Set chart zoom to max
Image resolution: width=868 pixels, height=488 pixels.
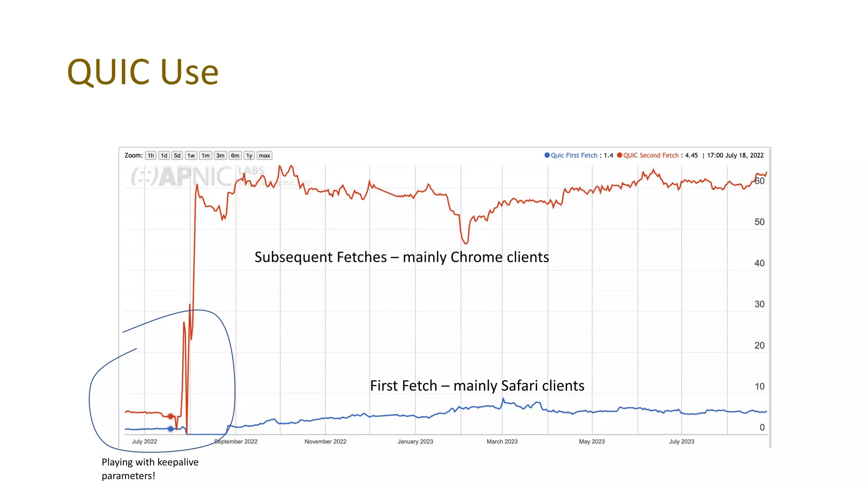pyautogui.click(x=264, y=155)
